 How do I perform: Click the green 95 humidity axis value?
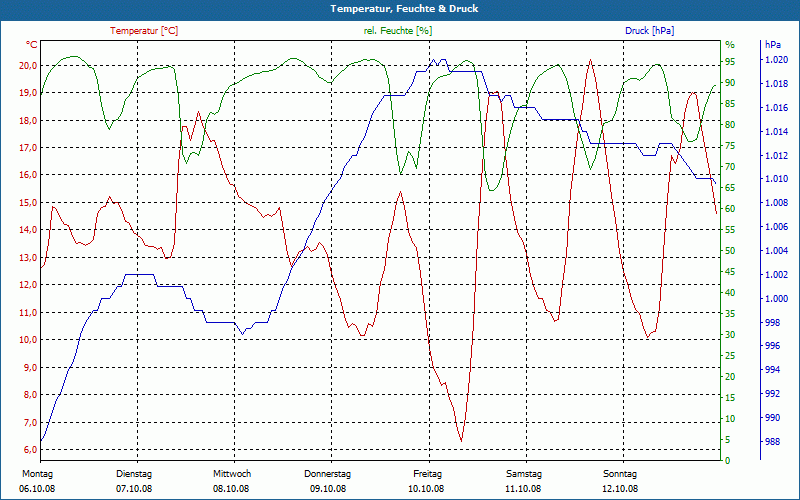[730, 62]
